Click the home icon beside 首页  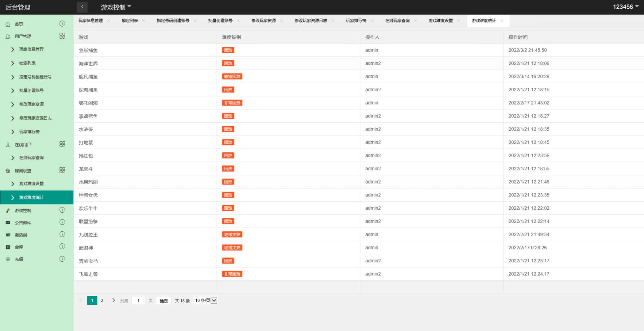pyautogui.click(x=8, y=24)
